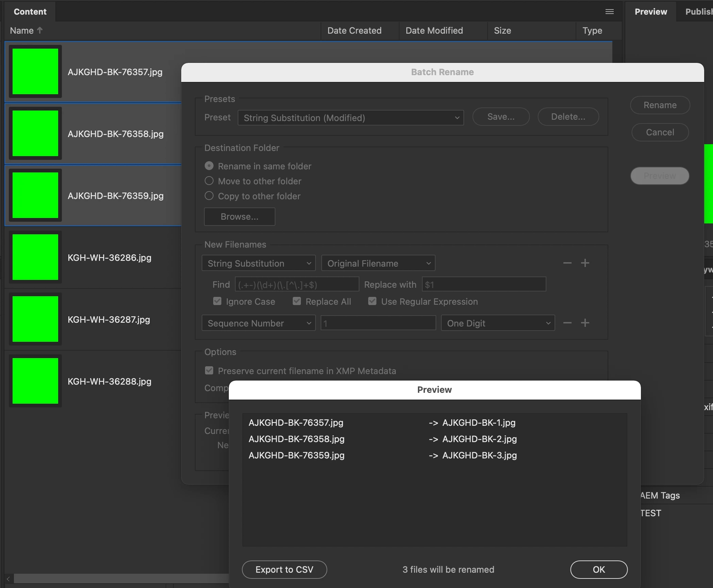Image resolution: width=713 pixels, height=588 pixels.
Task: Expand the Original Filename dropdown
Action: pos(378,263)
